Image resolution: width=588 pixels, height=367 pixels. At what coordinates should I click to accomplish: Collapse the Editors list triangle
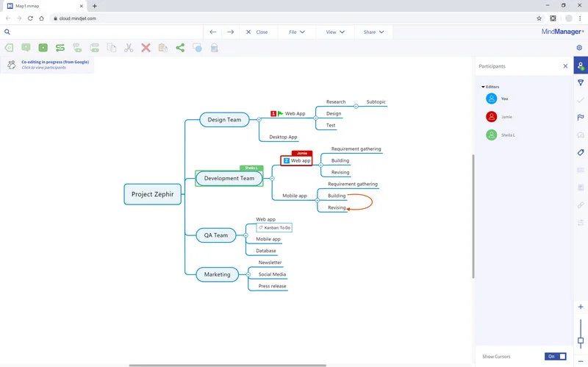[x=483, y=87]
